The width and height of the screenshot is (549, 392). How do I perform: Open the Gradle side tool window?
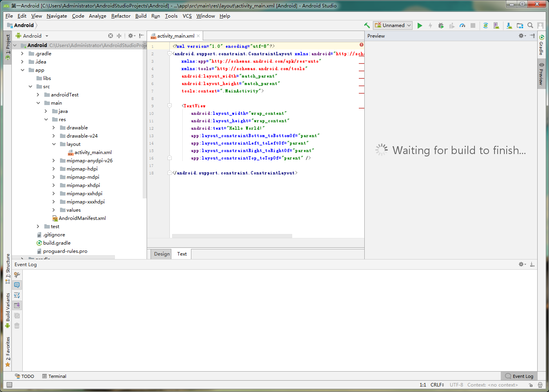coord(541,45)
